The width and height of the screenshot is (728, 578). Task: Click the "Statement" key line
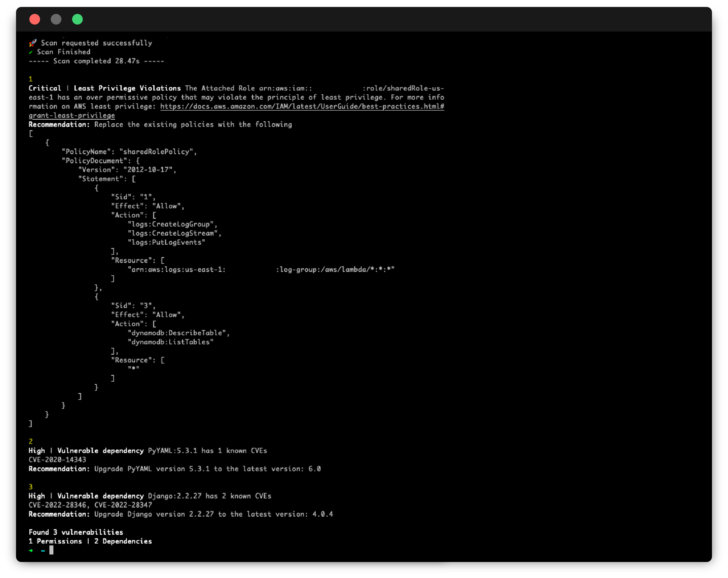[x=107, y=179]
